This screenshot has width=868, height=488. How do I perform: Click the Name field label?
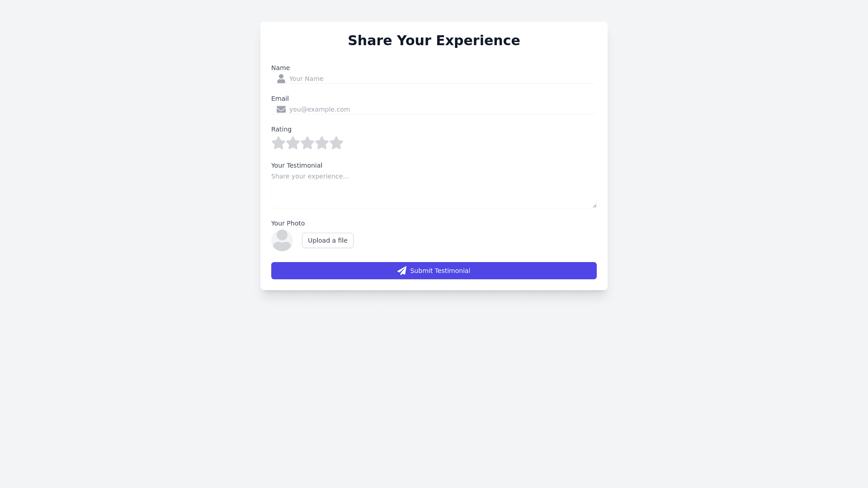[280, 68]
